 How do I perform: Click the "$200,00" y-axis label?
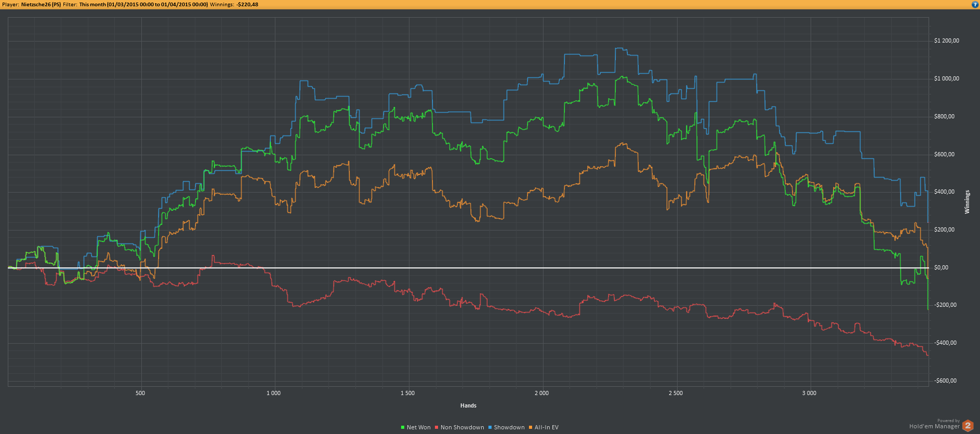point(944,229)
